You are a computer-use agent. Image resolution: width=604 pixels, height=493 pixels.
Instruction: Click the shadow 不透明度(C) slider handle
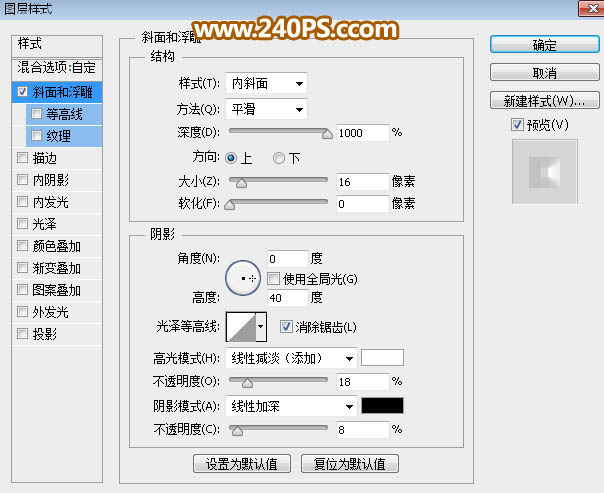tap(237, 431)
